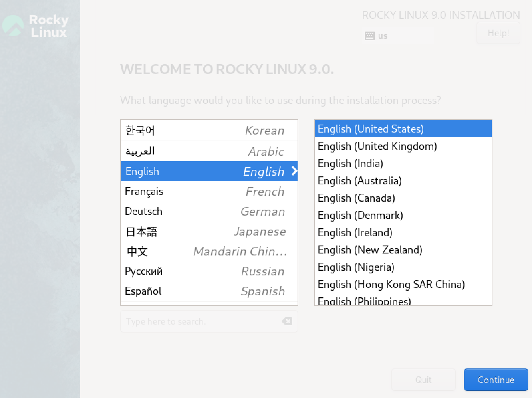Choose Japanese language row
Viewport: 532px width, 398px height.
[209, 231]
